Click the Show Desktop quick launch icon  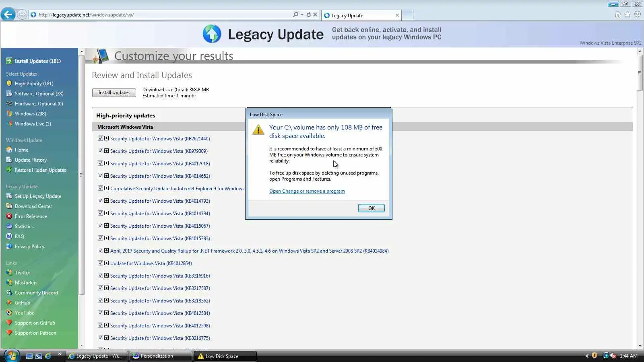coord(29,356)
